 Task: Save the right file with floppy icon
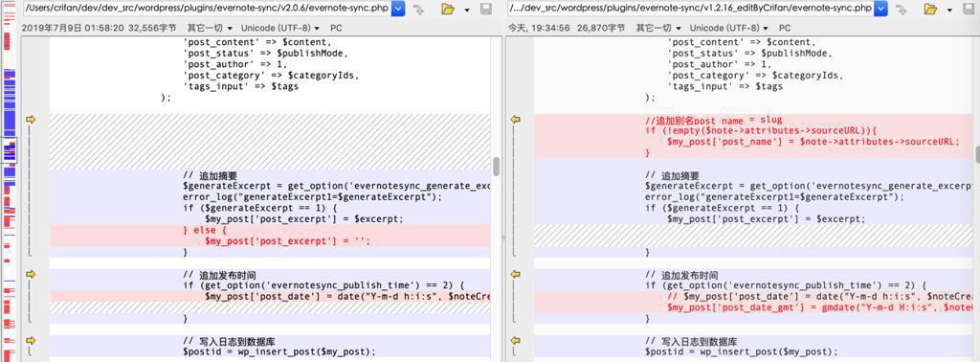pos(969,10)
